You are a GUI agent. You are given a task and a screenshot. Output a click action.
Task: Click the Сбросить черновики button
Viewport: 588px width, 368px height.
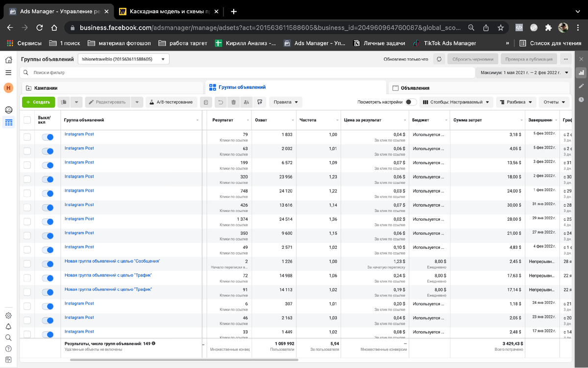click(473, 59)
